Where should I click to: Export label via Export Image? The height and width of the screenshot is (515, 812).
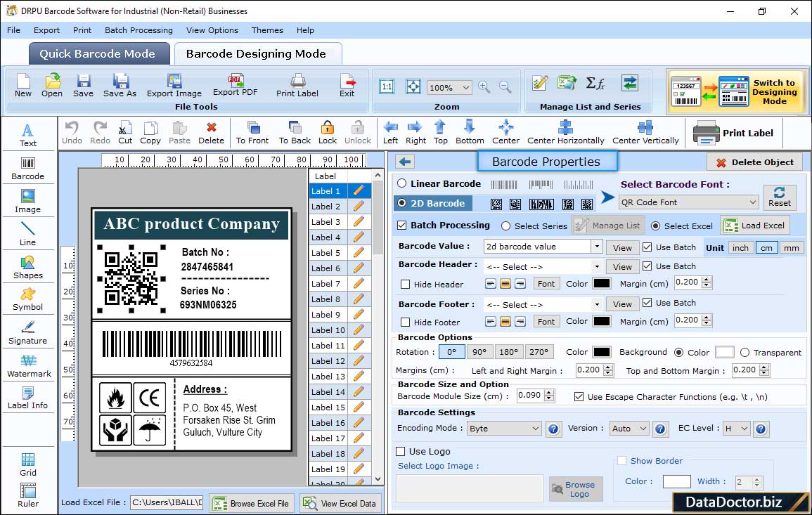click(174, 86)
